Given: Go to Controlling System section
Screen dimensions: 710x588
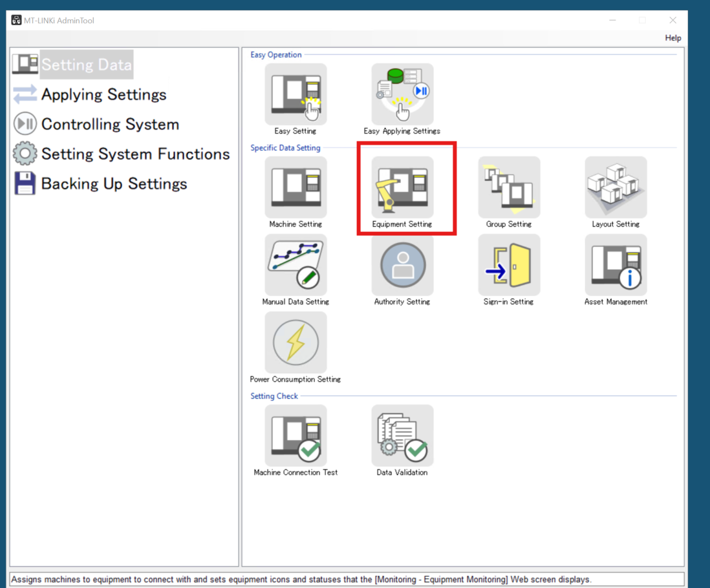Looking at the screenshot, I should [x=110, y=124].
